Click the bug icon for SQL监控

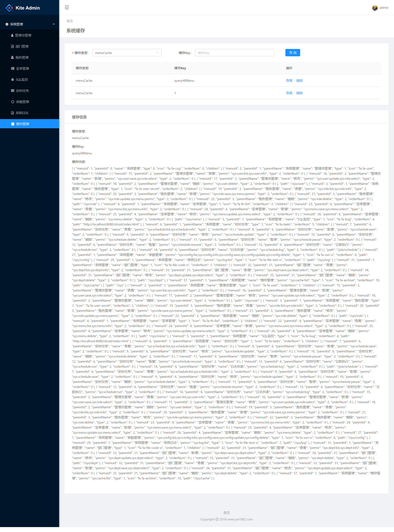point(13,79)
